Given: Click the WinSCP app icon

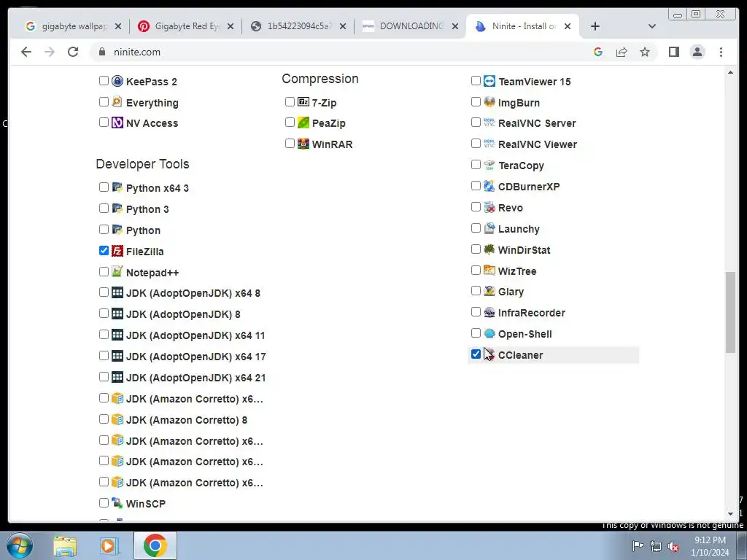Looking at the screenshot, I should (x=117, y=503).
